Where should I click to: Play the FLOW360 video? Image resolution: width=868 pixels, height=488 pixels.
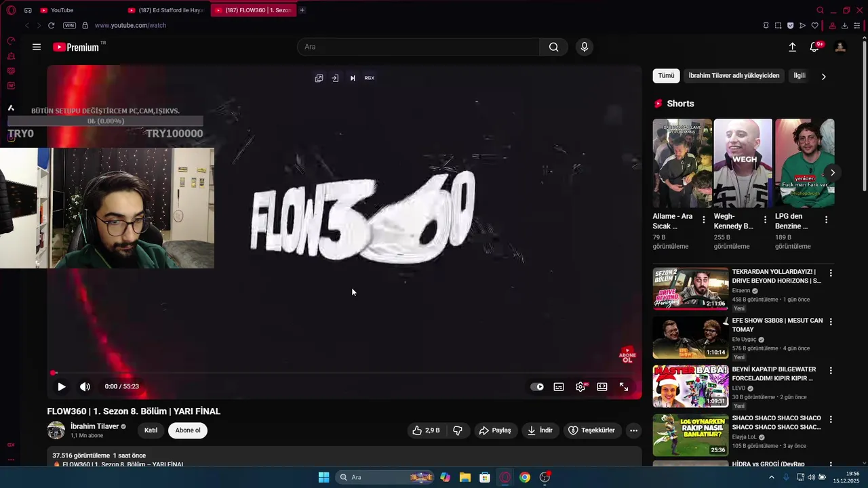tap(62, 386)
